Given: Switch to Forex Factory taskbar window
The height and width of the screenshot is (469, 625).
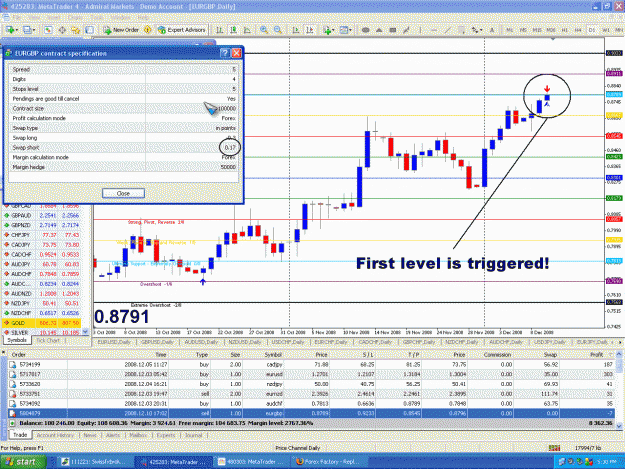Looking at the screenshot, I should pos(328,462).
